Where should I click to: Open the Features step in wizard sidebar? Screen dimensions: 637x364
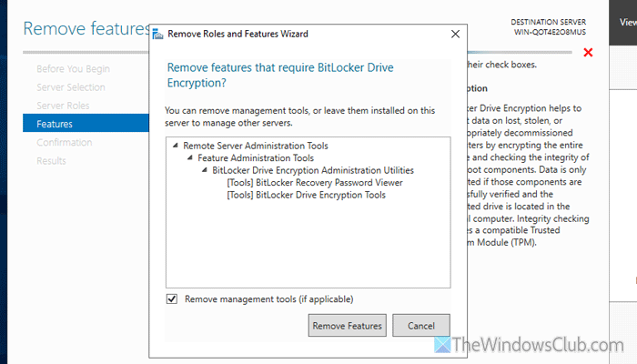click(x=86, y=123)
